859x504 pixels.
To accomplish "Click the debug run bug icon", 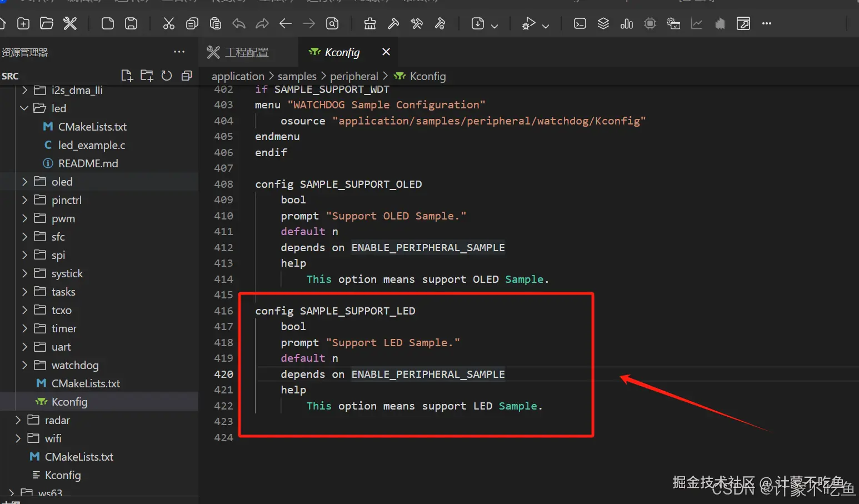I will click(528, 23).
